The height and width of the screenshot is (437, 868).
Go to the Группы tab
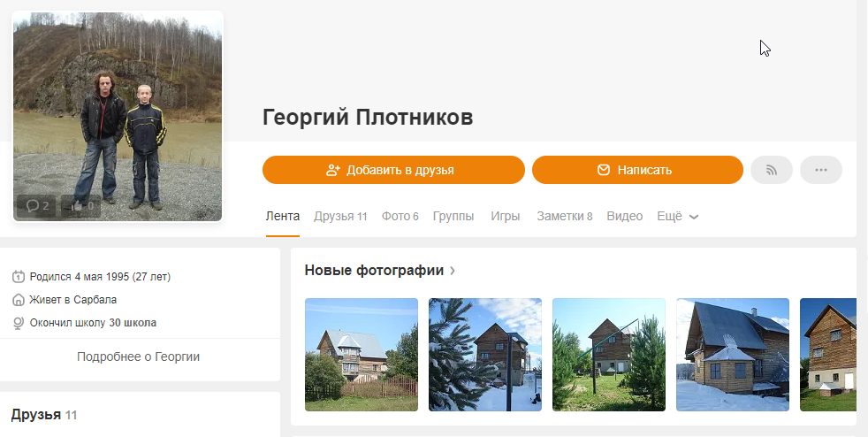[x=453, y=216]
